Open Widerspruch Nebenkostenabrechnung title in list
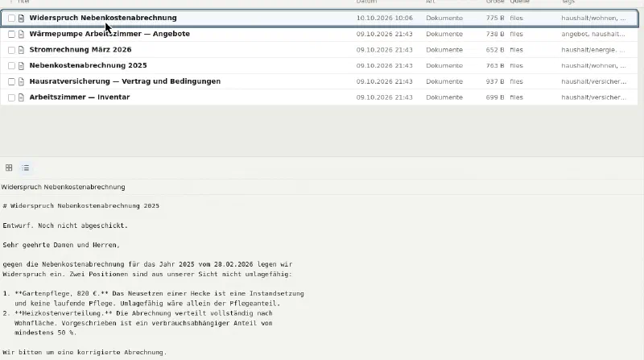 (103, 18)
